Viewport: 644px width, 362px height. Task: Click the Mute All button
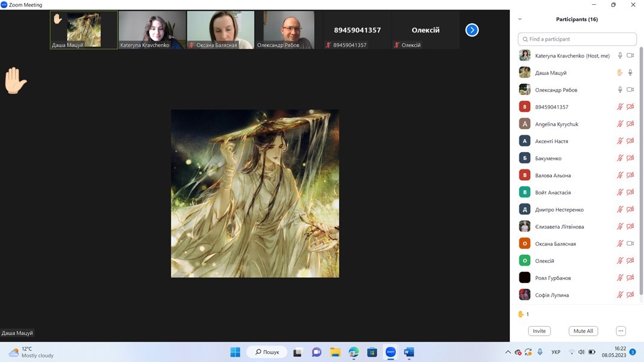pyautogui.click(x=583, y=331)
